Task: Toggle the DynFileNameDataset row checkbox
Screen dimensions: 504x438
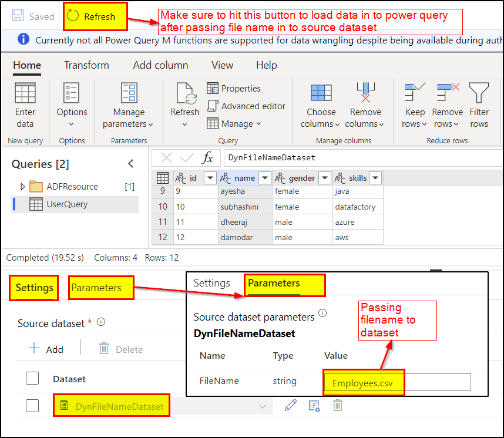Action: pyautogui.click(x=32, y=406)
